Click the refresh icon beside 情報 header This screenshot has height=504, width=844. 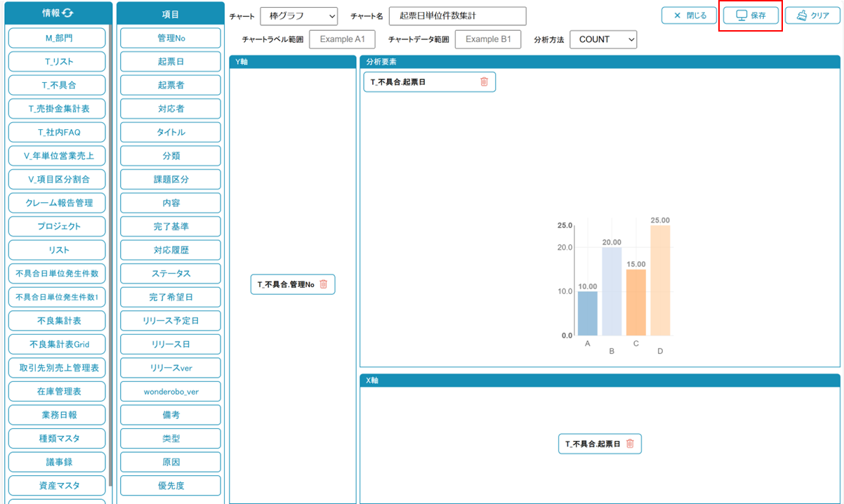point(67,13)
